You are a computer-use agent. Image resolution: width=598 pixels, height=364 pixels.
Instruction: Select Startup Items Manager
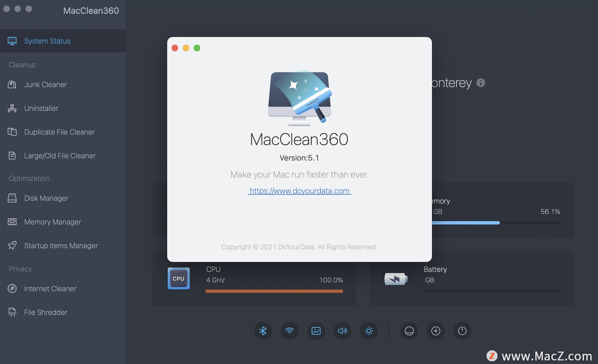click(x=61, y=246)
